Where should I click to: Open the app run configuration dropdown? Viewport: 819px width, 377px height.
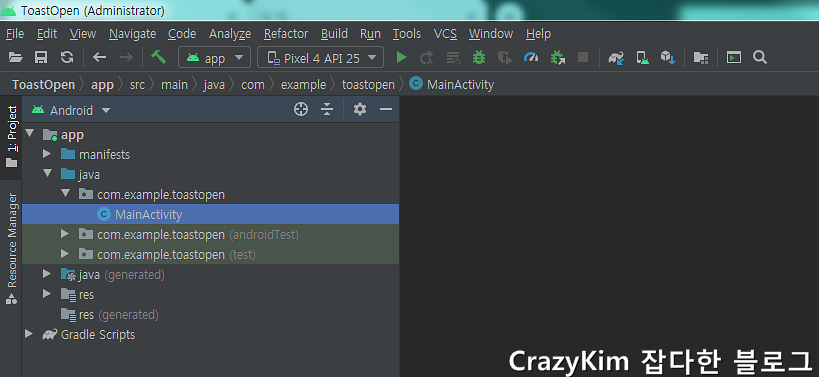[214, 58]
